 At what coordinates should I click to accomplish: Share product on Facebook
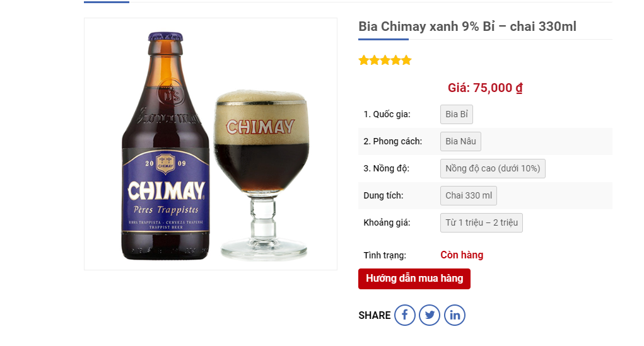click(x=405, y=315)
